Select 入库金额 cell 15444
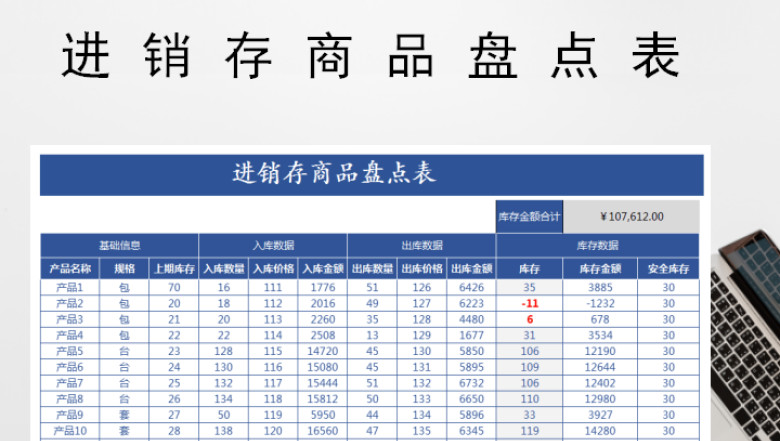 (x=323, y=383)
